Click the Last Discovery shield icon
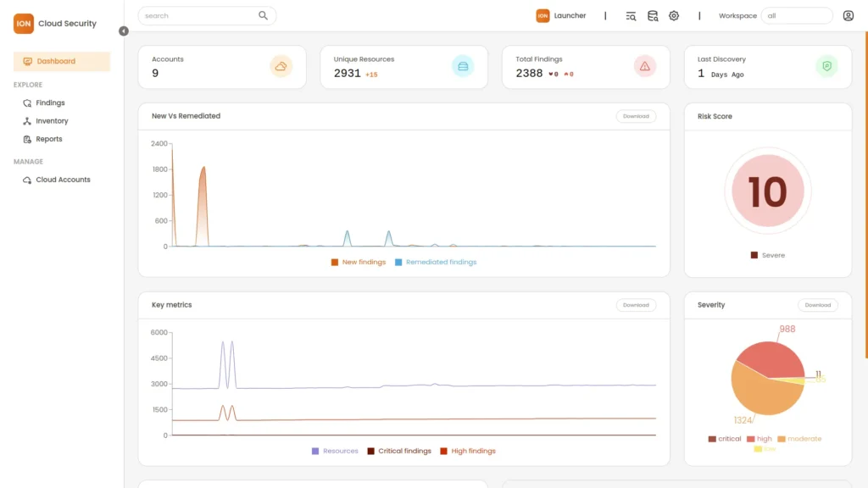 pyautogui.click(x=827, y=66)
